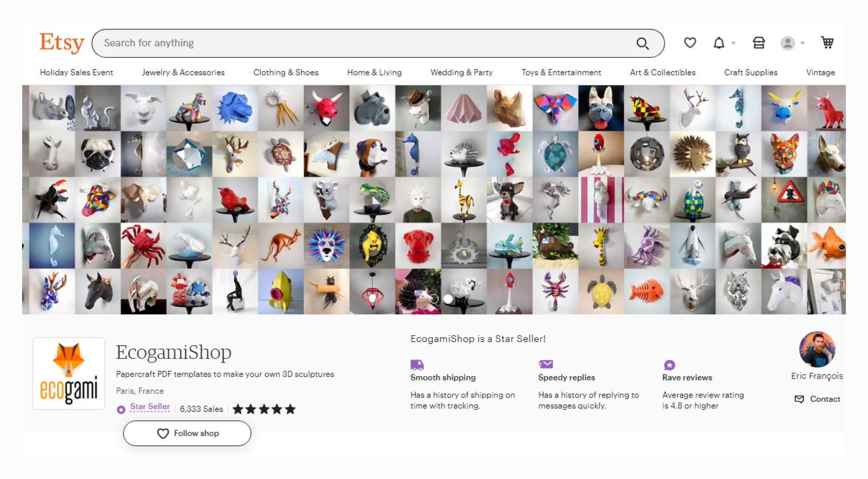
Task: Open Holiday Sales Event category
Action: pos(76,73)
